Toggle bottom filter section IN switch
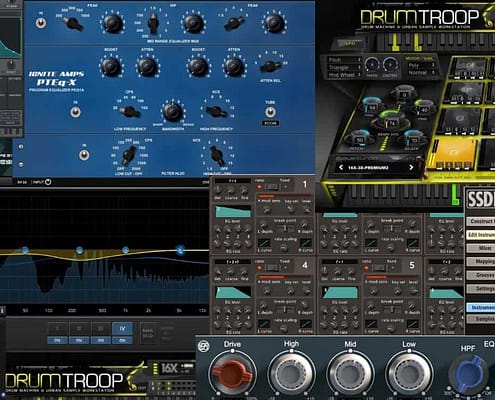This screenshot has height=400, width=495. (x=84, y=155)
